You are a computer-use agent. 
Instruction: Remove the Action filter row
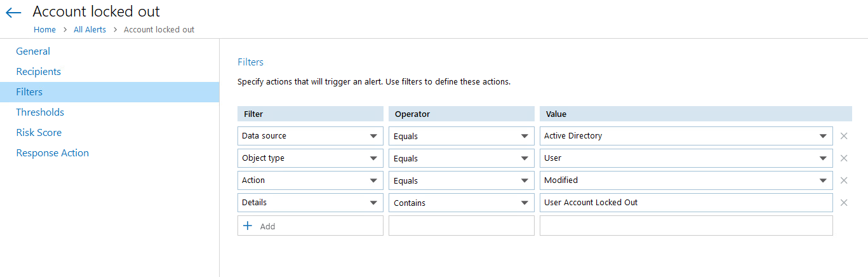[844, 180]
